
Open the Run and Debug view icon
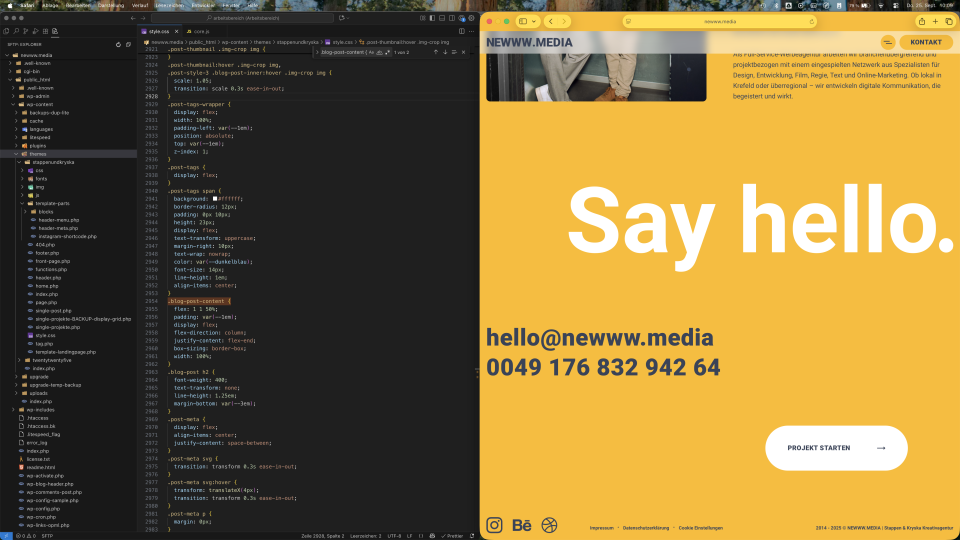(36, 31)
